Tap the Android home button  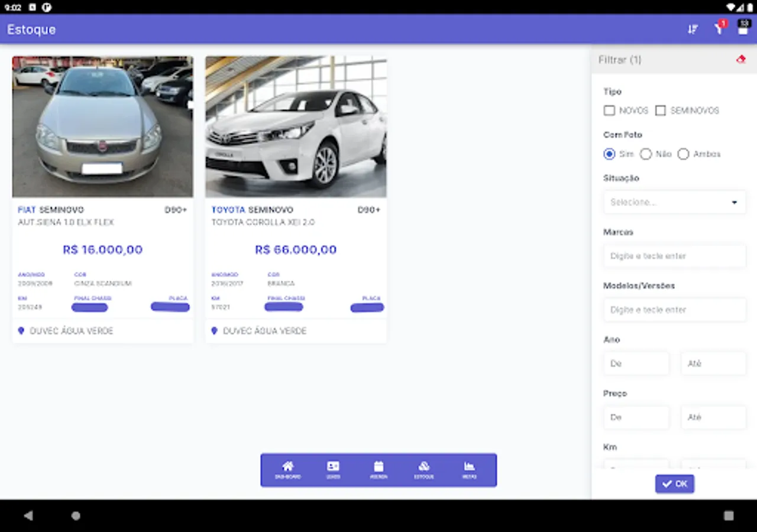tap(76, 515)
